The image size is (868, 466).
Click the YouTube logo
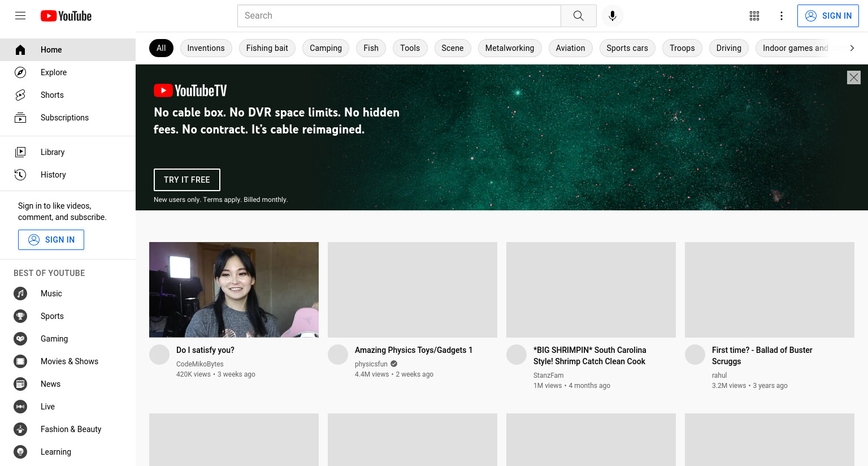(x=66, y=16)
